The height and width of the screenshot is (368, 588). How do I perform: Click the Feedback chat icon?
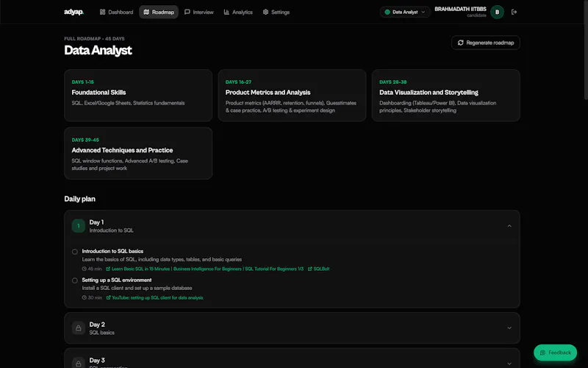coord(542,353)
